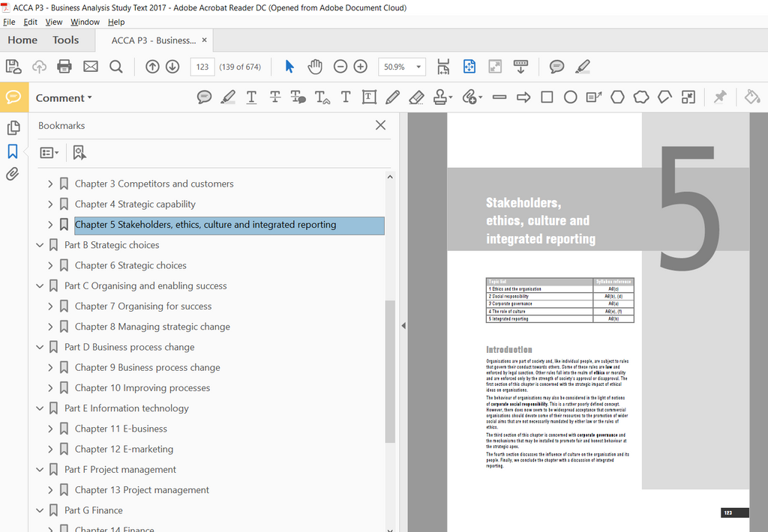Open the Help menu

tap(116, 22)
